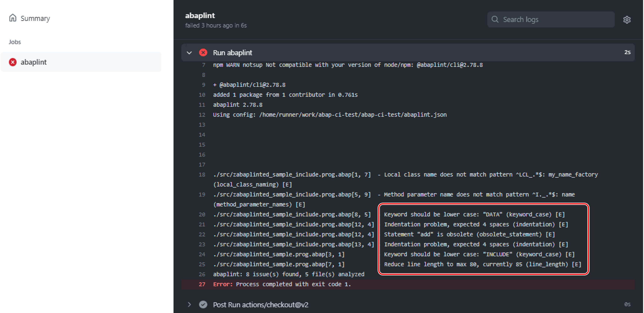Click log line number 12 config path

click(202, 115)
